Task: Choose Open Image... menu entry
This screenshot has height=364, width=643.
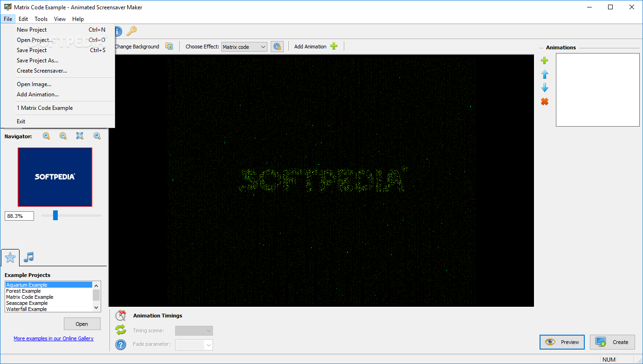Action: 58,84
